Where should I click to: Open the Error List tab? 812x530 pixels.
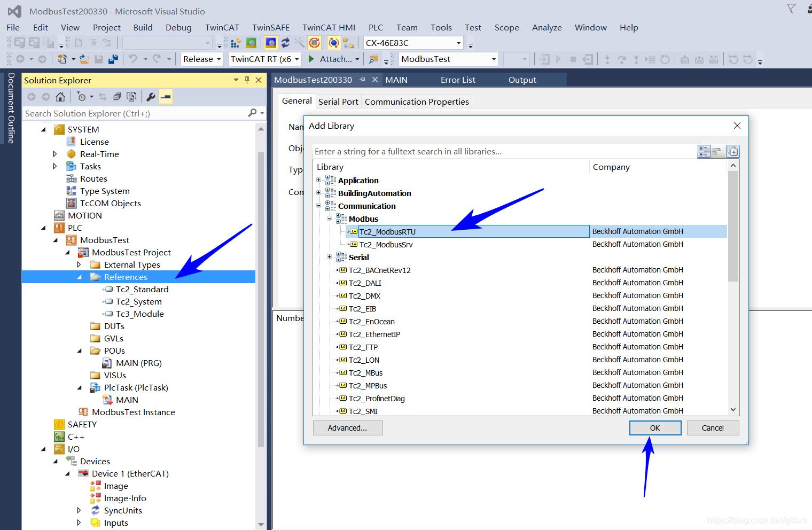[458, 80]
